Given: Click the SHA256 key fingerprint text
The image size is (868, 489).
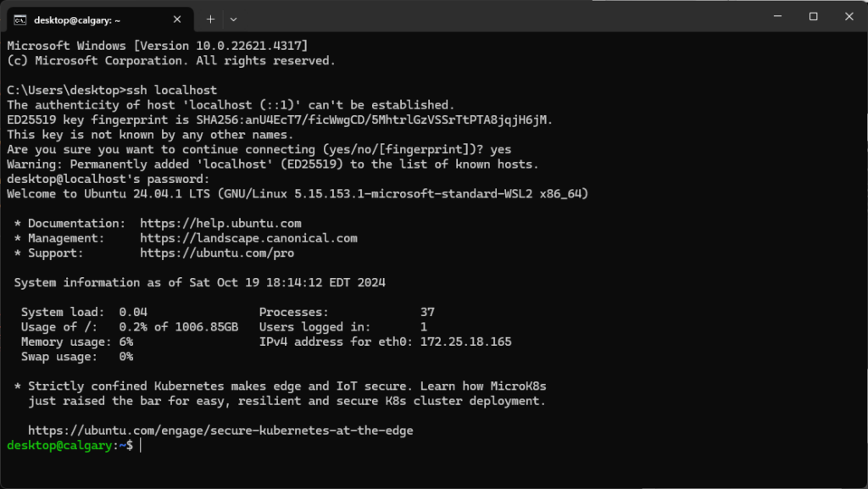Looking at the screenshot, I should pos(374,120).
